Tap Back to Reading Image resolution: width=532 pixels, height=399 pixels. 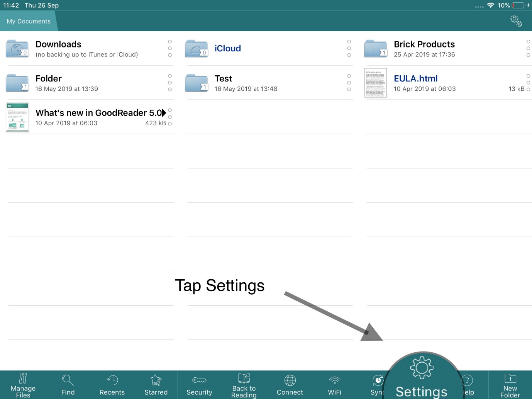tap(244, 385)
